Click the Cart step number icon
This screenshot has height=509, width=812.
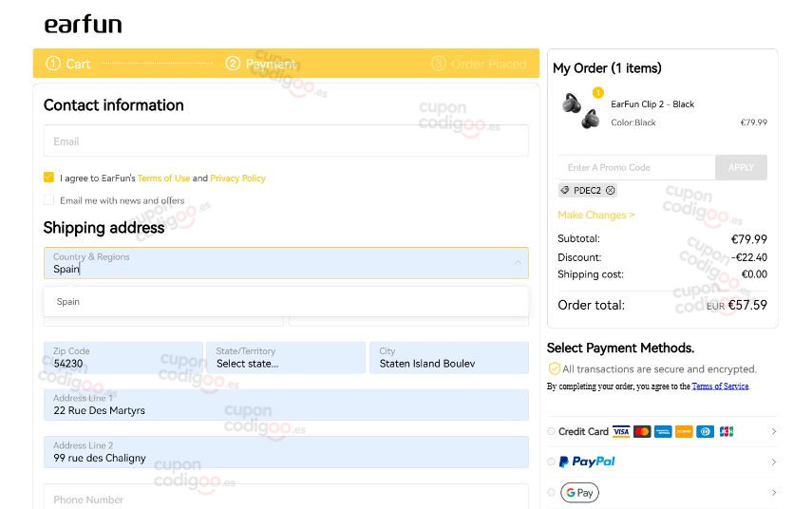pyautogui.click(x=53, y=64)
